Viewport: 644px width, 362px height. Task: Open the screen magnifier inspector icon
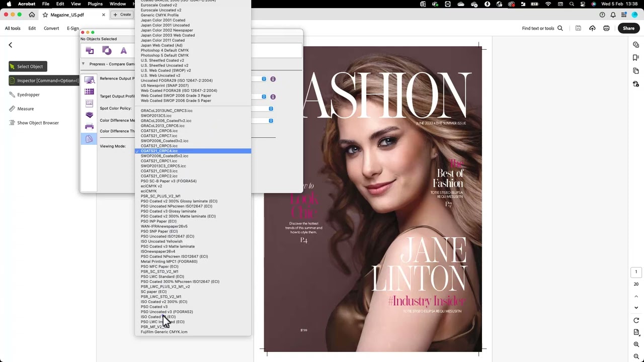(x=89, y=80)
